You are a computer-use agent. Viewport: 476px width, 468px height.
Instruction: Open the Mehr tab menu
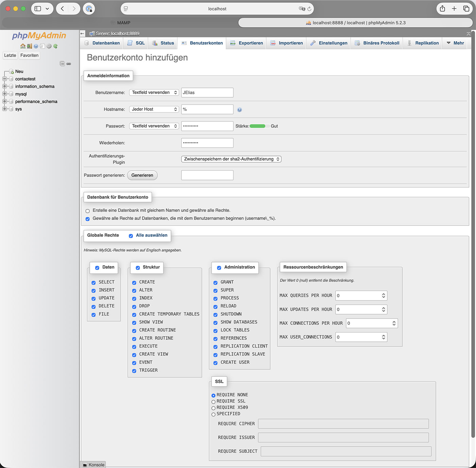point(455,43)
